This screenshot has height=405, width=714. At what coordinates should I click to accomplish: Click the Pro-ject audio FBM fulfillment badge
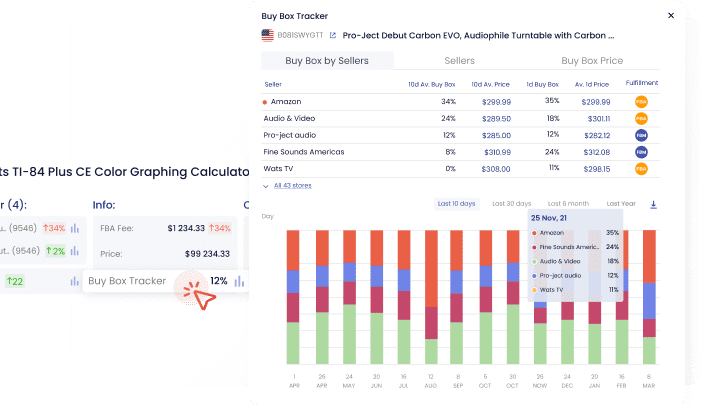(x=640, y=135)
